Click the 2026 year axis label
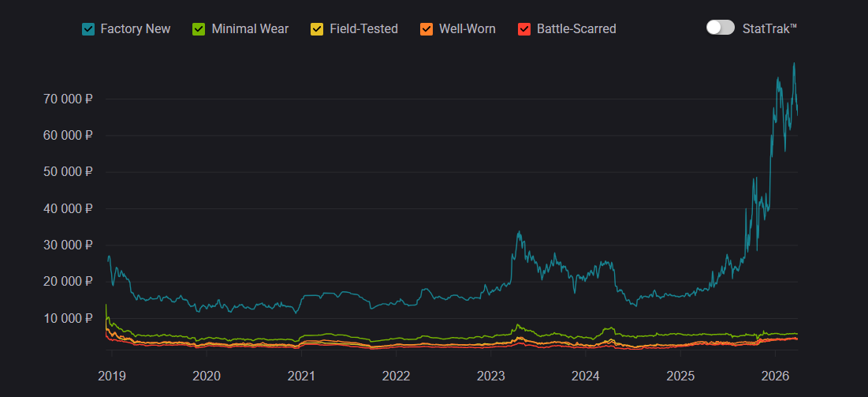Screen dimensions: 868x397 (x=776, y=375)
